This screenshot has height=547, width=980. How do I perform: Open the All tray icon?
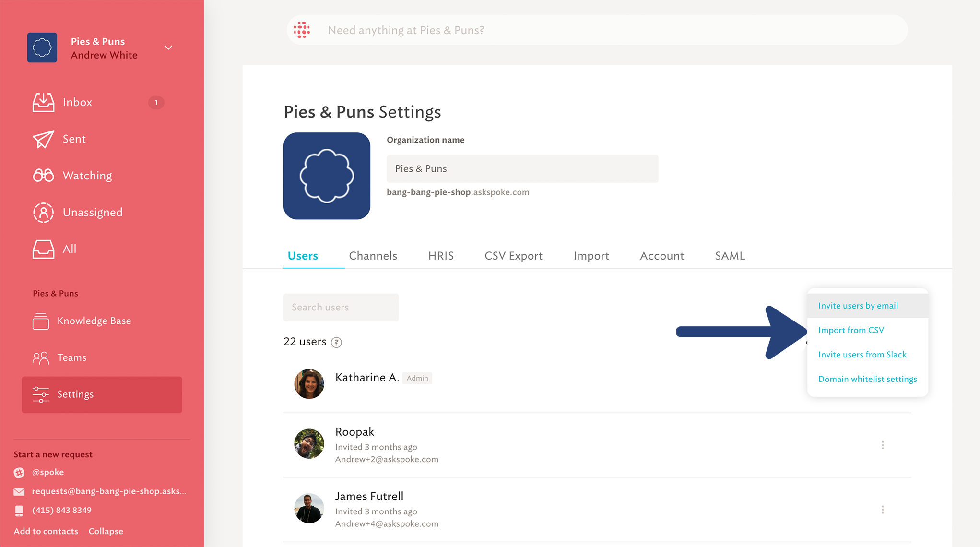[x=43, y=249]
